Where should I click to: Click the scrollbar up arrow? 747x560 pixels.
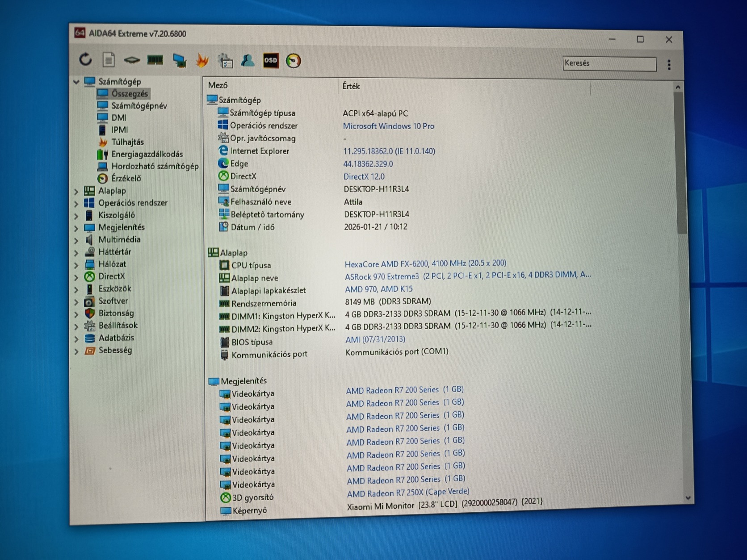coord(678,88)
